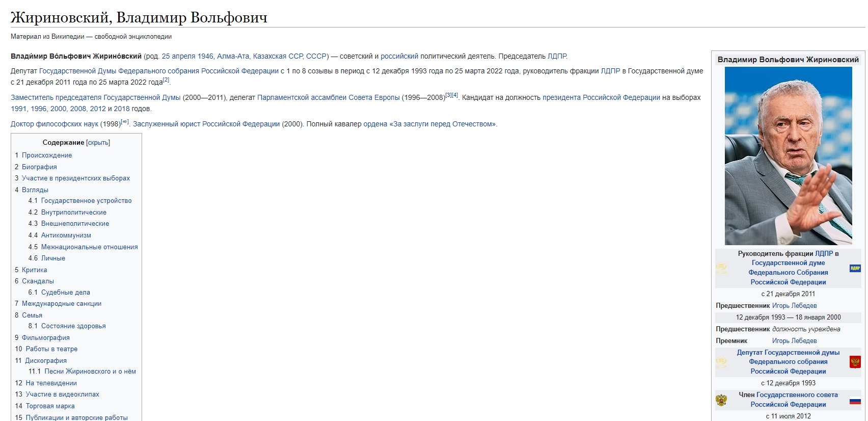Click the red Russian coat of arms icon

855,362
